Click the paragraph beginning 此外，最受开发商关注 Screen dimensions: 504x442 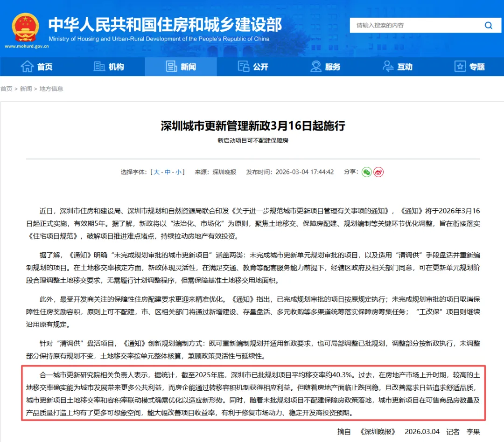(x=253, y=312)
